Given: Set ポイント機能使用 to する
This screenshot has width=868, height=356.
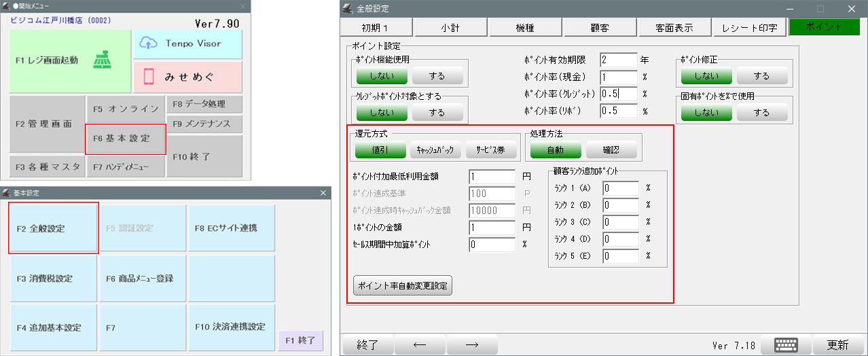Looking at the screenshot, I should 437,75.
